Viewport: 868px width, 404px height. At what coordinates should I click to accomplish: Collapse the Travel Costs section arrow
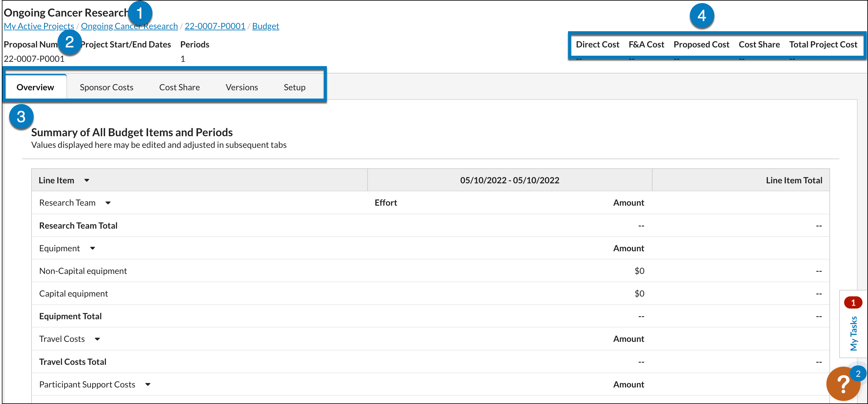(x=97, y=339)
